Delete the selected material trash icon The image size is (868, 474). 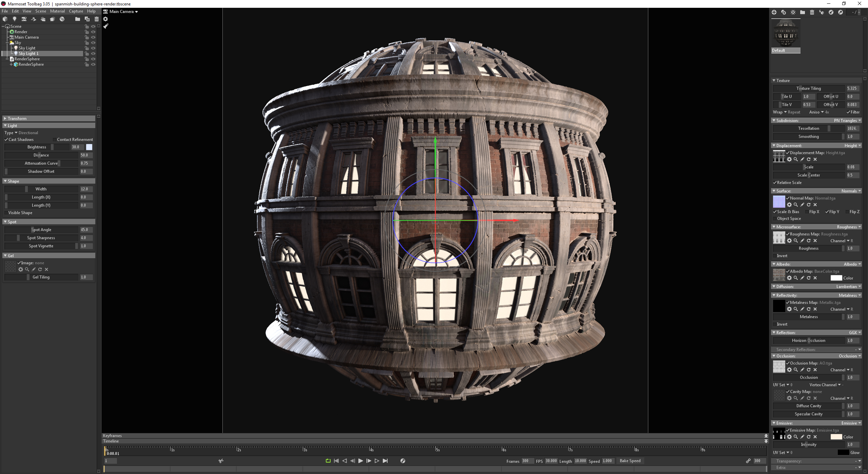(x=812, y=12)
